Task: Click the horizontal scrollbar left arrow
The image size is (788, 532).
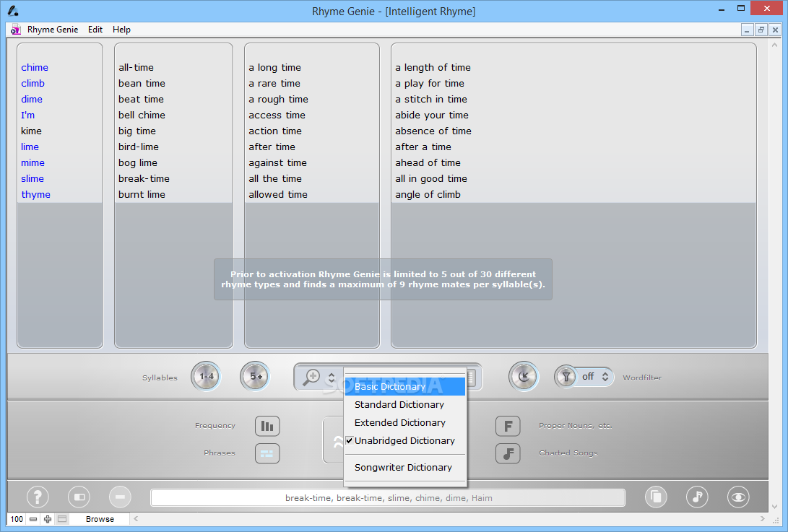Action: [x=137, y=519]
